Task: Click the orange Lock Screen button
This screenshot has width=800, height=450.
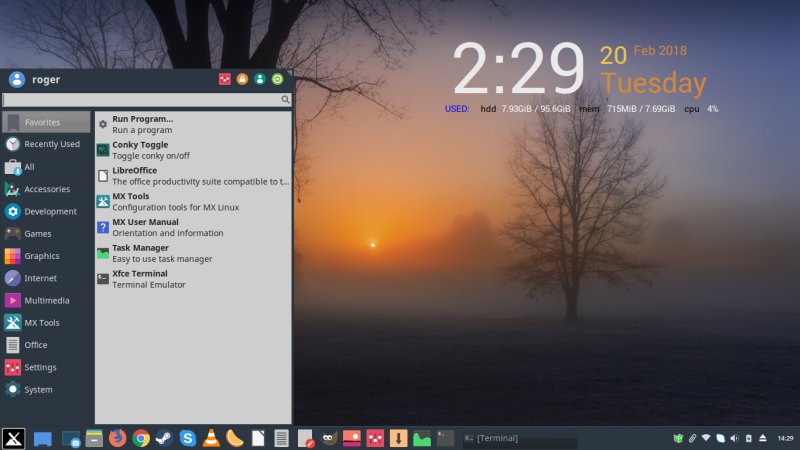Action: point(242,79)
